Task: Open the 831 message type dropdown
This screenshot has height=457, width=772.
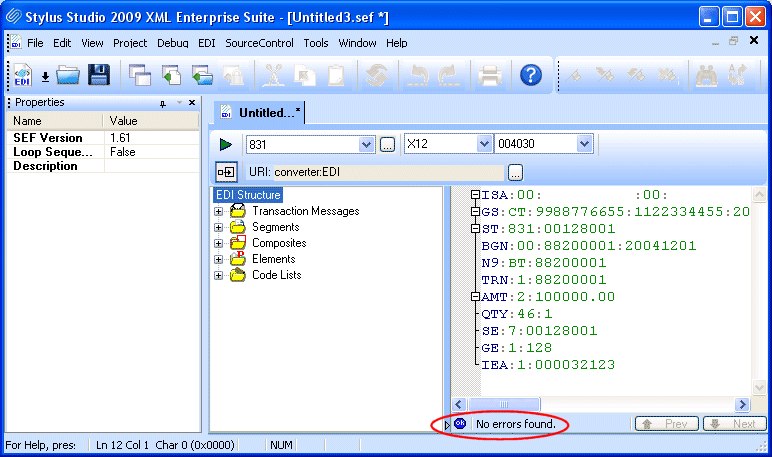Action: (x=365, y=145)
